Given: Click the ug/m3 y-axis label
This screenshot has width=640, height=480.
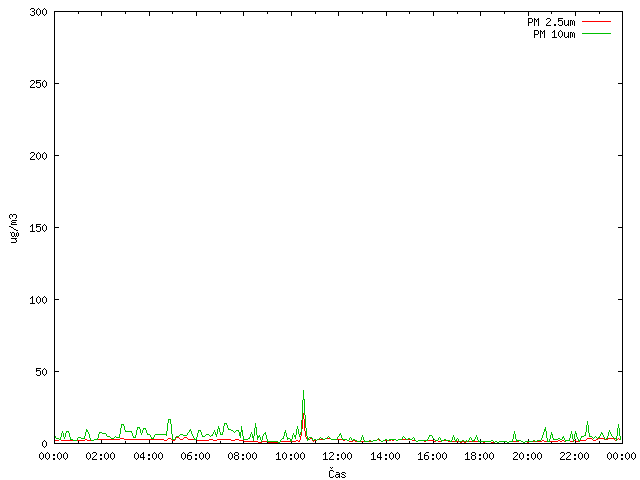Looking at the screenshot, I should pyautogui.click(x=14, y=228).
